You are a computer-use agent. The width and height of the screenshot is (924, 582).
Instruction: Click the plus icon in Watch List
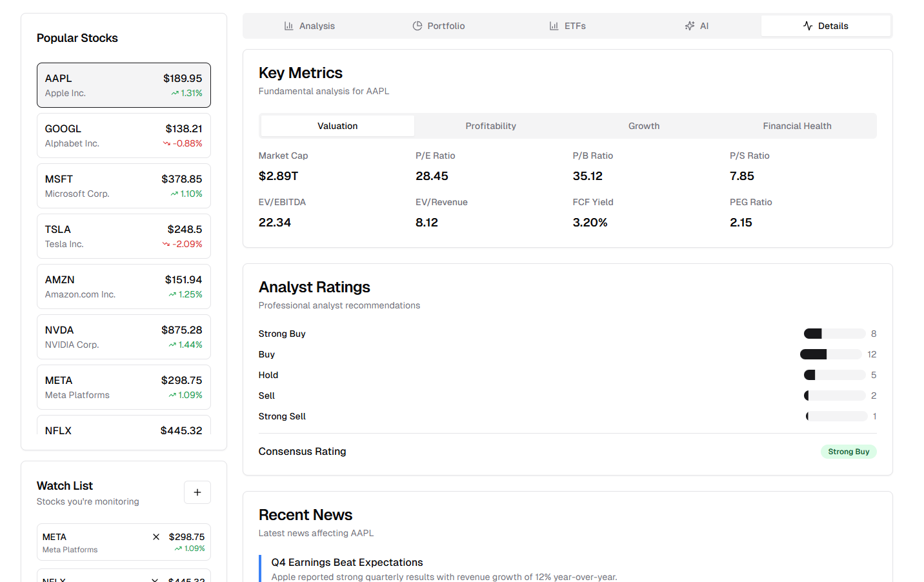(197, 492)
